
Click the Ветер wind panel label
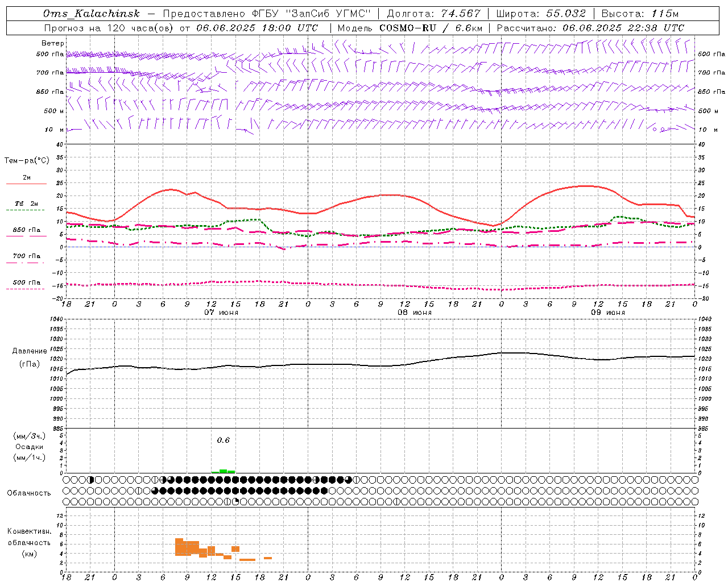pos(52,43)
